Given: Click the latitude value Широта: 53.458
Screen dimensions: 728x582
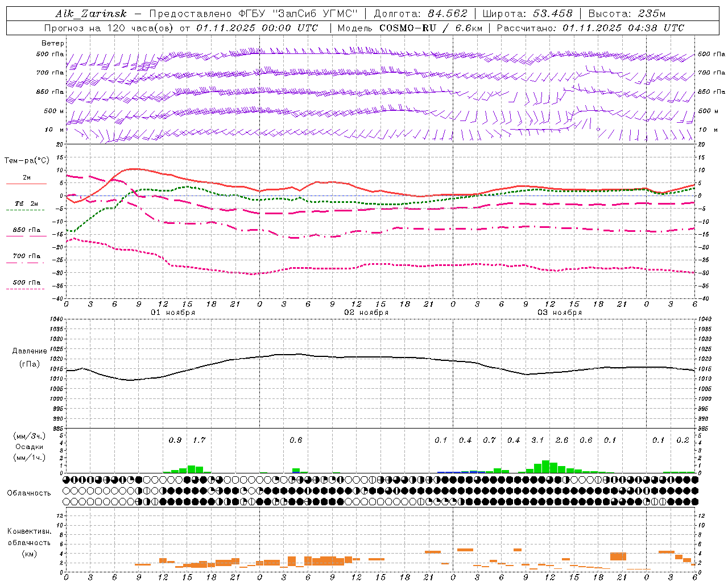Looking at the screenshot, I should coord(527,14).
